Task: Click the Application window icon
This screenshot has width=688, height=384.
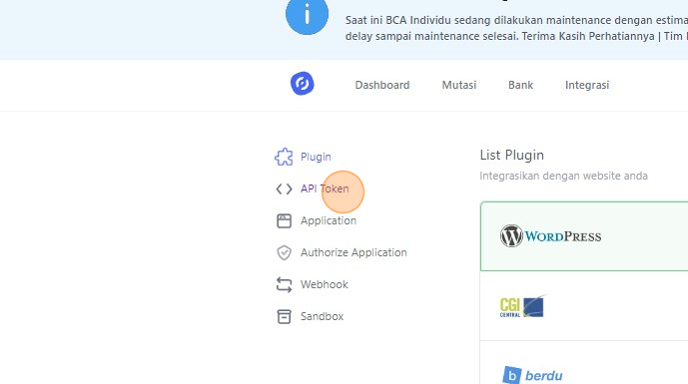Action: pos(284,221)
